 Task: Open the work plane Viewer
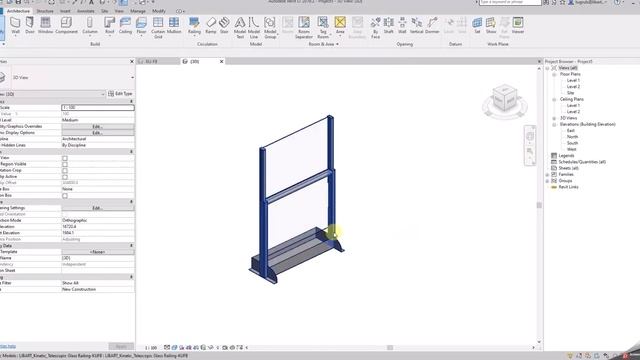tap(518, 25)
